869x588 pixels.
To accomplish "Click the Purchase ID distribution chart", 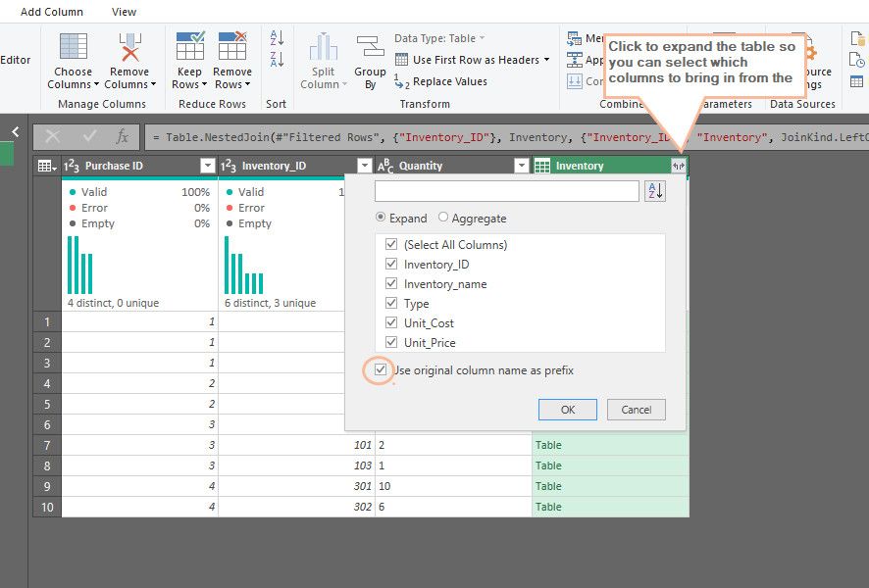I will click(x=80, y=265).
